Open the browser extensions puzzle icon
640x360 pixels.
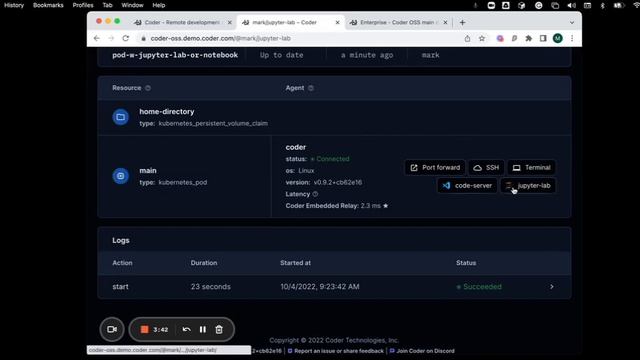(529, 38)
